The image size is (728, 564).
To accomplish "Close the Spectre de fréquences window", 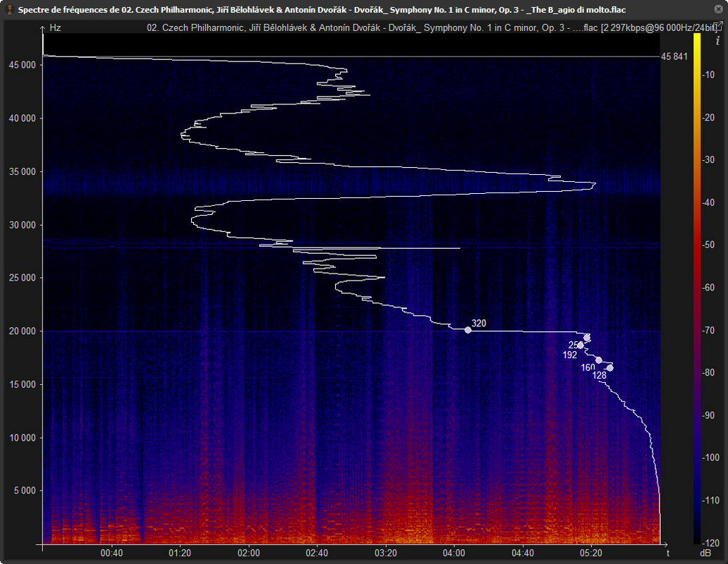I will pos(718,9).
